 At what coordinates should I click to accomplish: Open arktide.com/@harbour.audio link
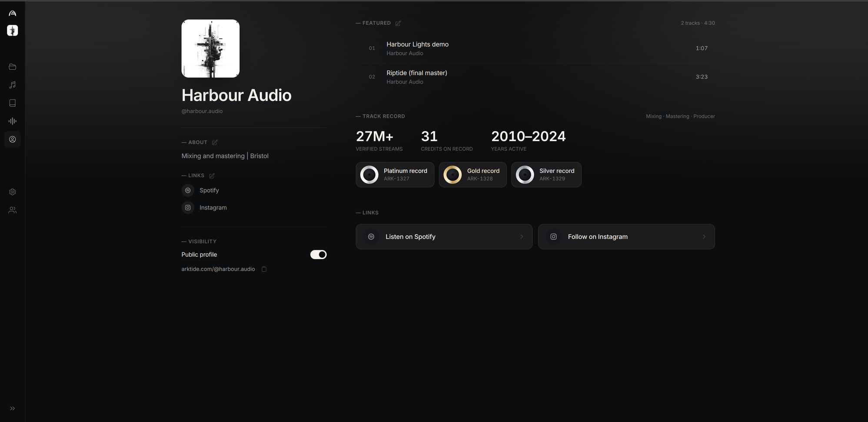(218, 269)
